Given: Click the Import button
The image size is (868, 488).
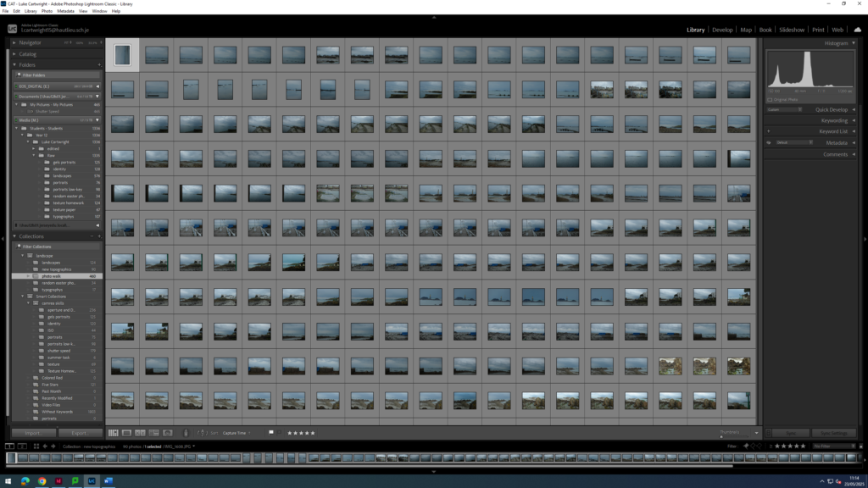Looking at the screenshot, I should 33,433.
